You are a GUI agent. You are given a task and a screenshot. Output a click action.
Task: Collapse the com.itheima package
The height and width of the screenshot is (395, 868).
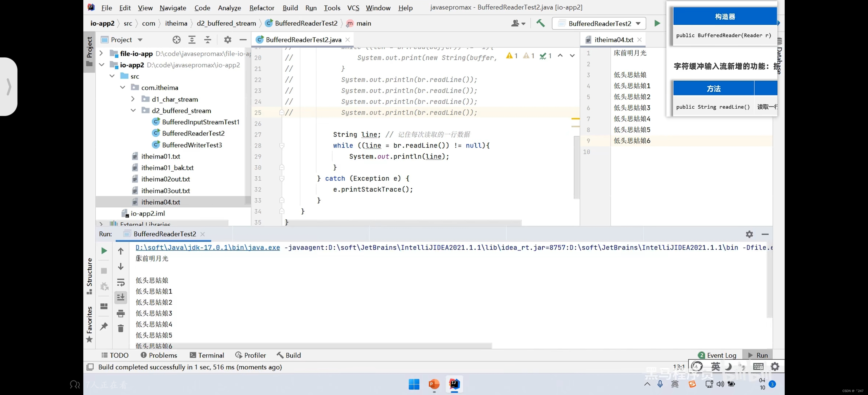[123, 88]
